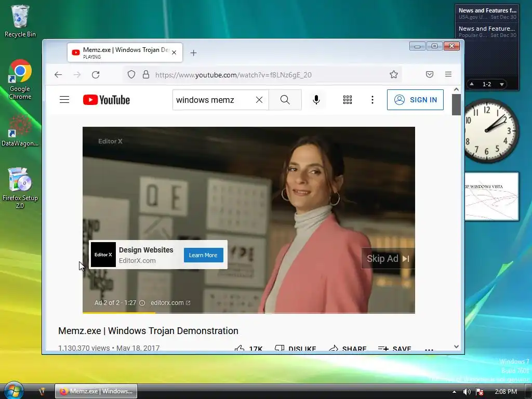Click the Show desktop button
532x399 pixels.
point(528,392)
